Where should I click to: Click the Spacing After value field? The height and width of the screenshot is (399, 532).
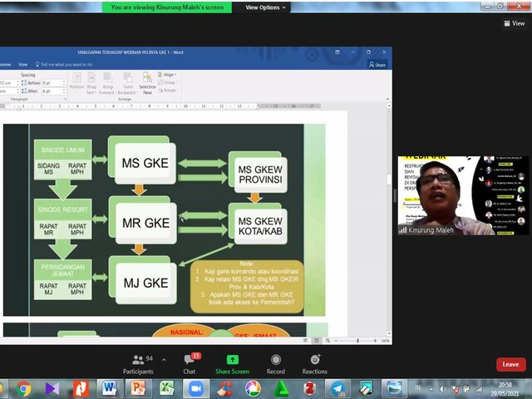point(52,91)
